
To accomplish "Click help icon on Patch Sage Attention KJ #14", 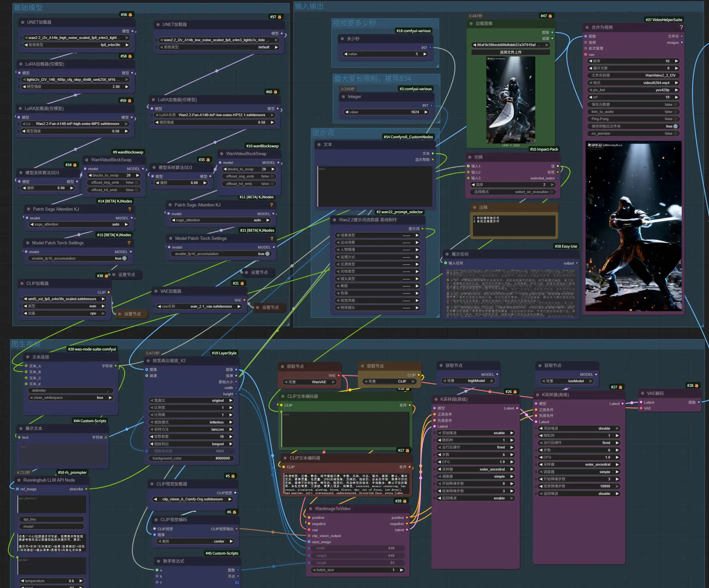I will (129, 209).
